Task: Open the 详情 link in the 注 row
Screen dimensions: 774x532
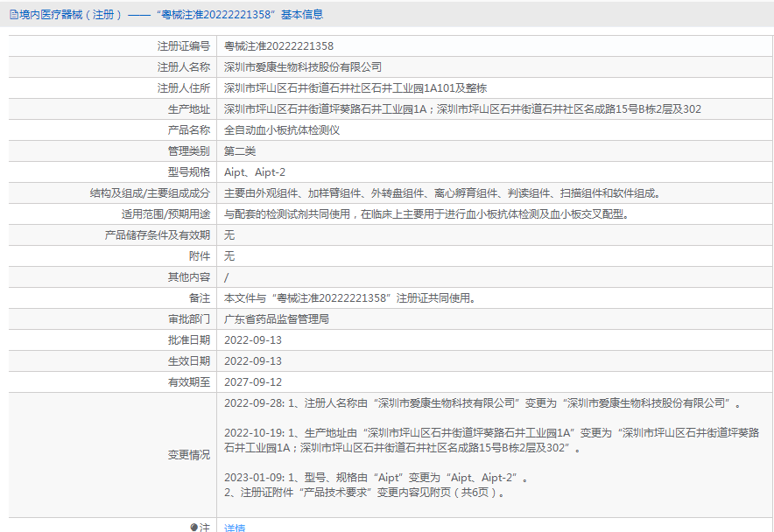Action: pyautogui.click(x=235, y=528)
